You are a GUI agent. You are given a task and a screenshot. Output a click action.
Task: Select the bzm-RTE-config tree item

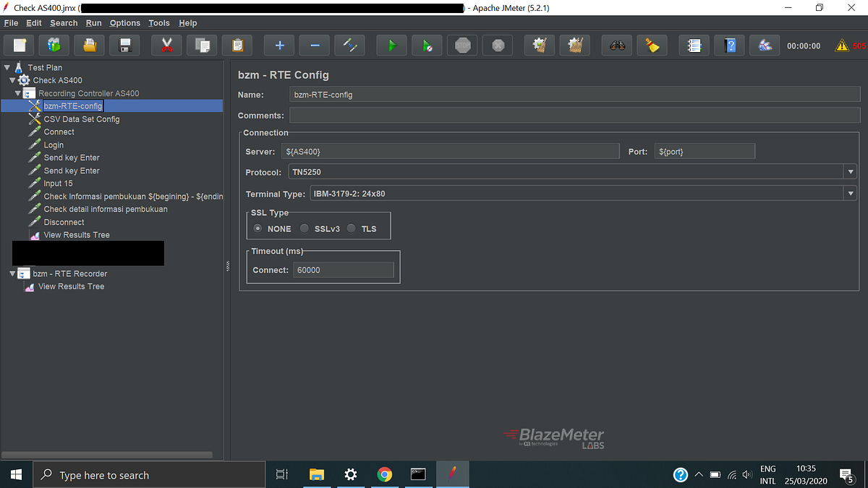pos(73,106)
